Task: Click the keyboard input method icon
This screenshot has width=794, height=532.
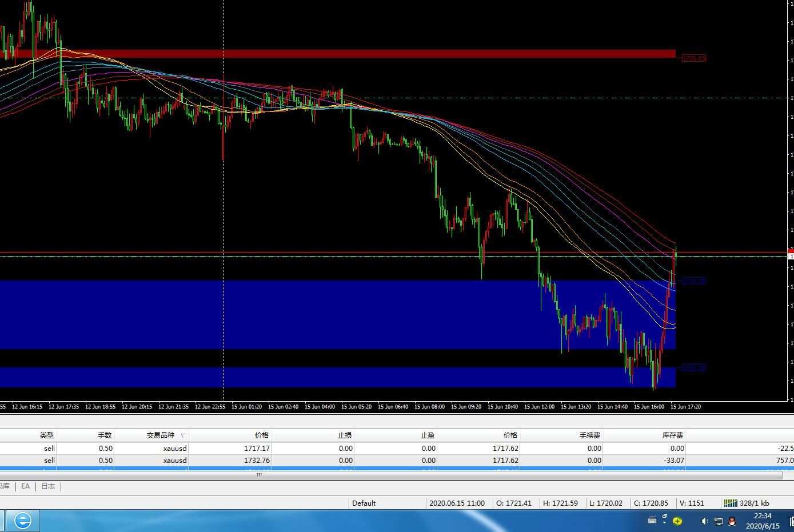Action: (x=652, y=520)
